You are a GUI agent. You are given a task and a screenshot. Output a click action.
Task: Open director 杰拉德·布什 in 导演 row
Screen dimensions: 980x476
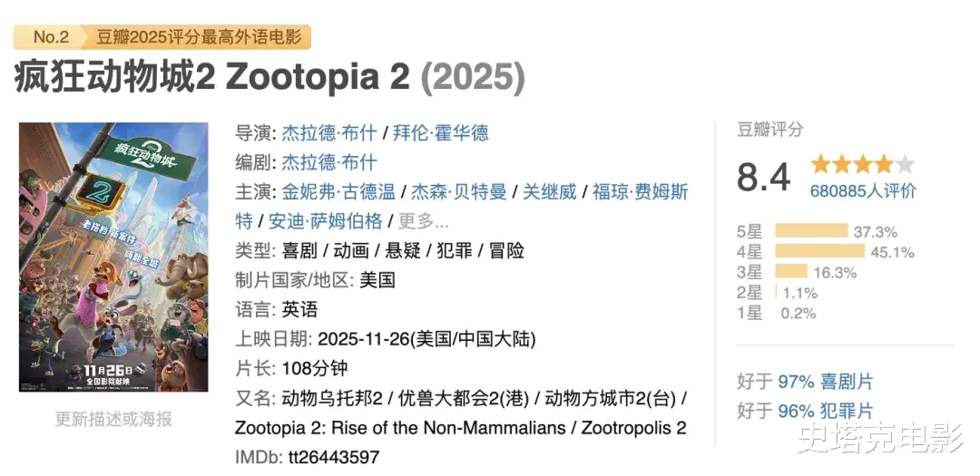point(328,132)
